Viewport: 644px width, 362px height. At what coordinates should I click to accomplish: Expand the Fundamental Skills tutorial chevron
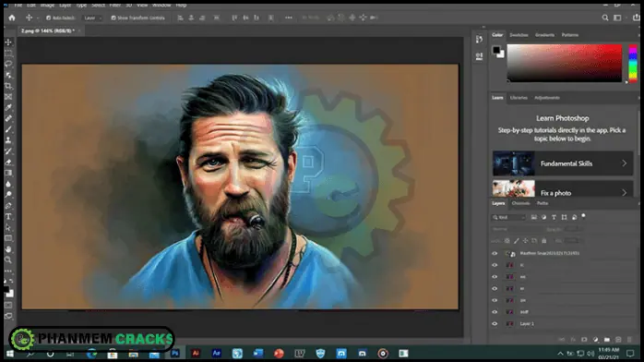pyautogui.click(x=625, y=163)
